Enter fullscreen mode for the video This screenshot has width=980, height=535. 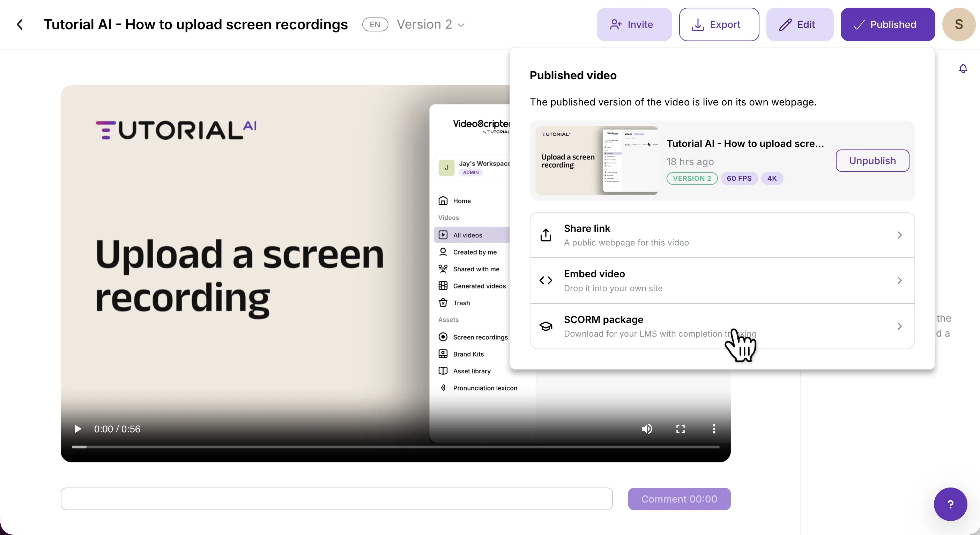(680, 429)
